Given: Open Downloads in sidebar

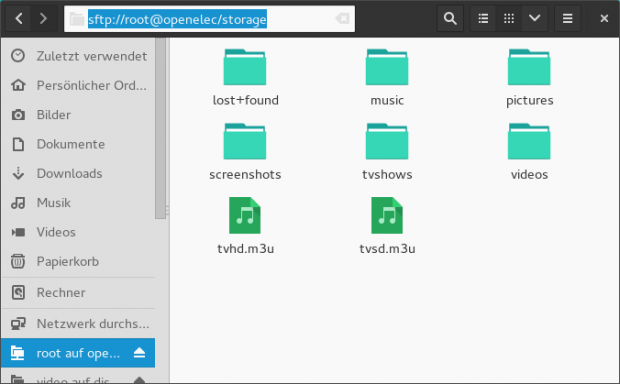Looking at the screenshot, I should (x=78, y=173).
